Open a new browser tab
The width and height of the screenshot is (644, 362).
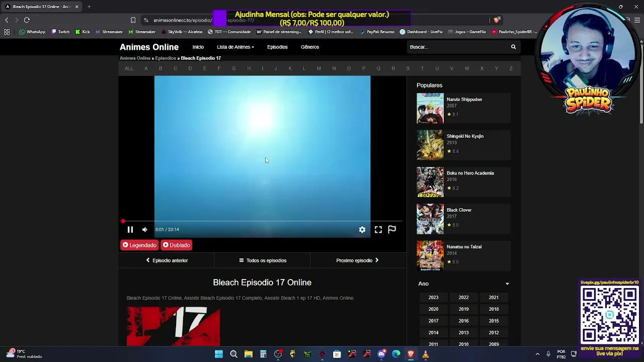coord(89,7)
